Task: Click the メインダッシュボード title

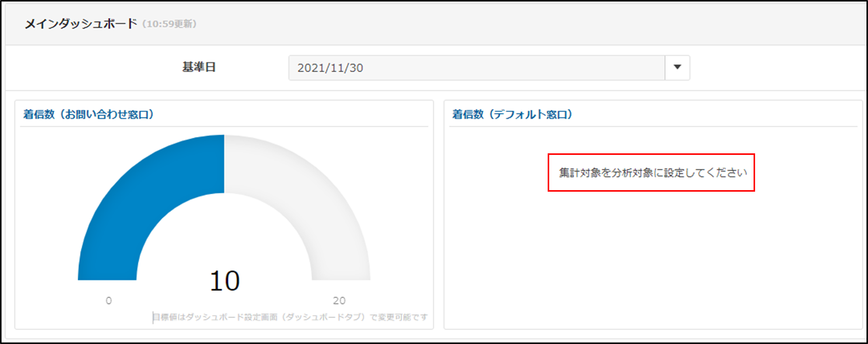Action: pos(81,24)
